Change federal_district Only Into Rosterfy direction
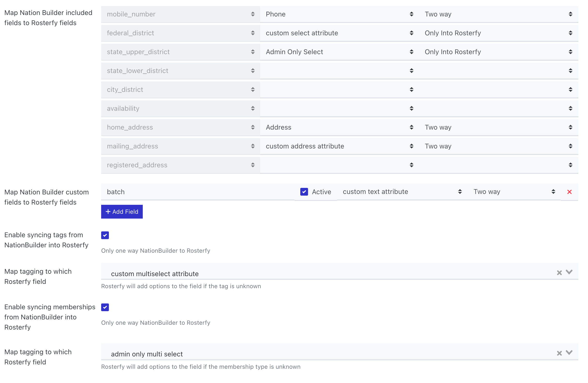The image size is (588, 383). coord(498,33)
